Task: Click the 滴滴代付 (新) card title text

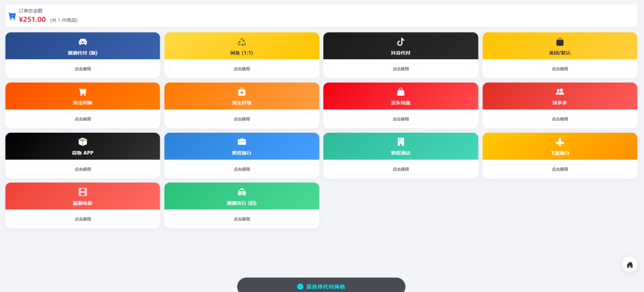Action: click(x=82, y=53)
